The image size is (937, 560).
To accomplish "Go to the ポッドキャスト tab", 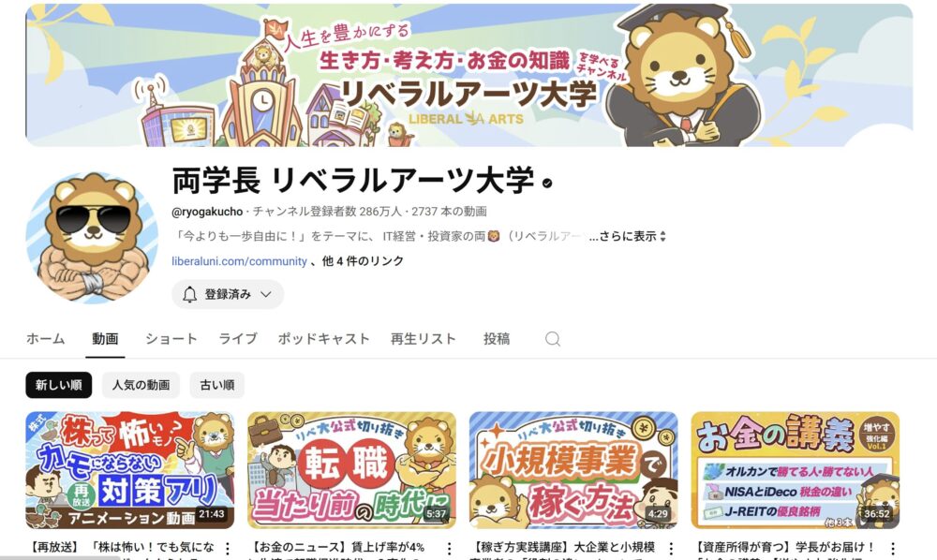I will coord(323,338).
